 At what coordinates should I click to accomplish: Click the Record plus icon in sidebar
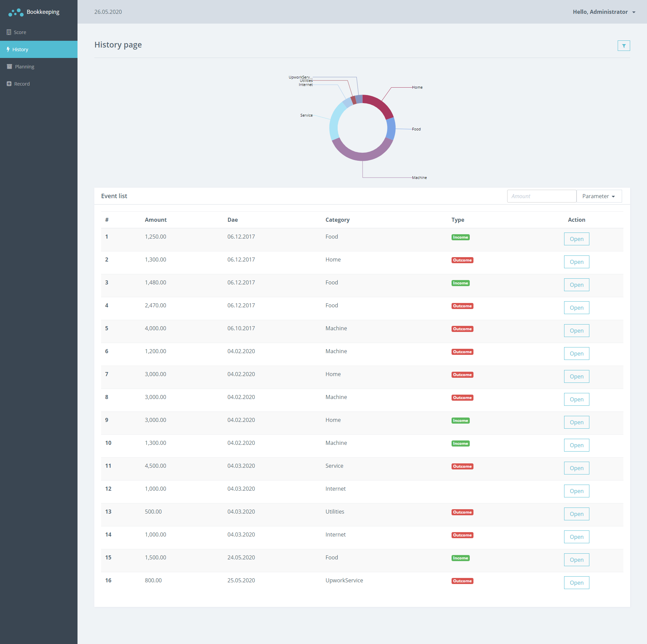pyautogui.click(x=9, y=84)
